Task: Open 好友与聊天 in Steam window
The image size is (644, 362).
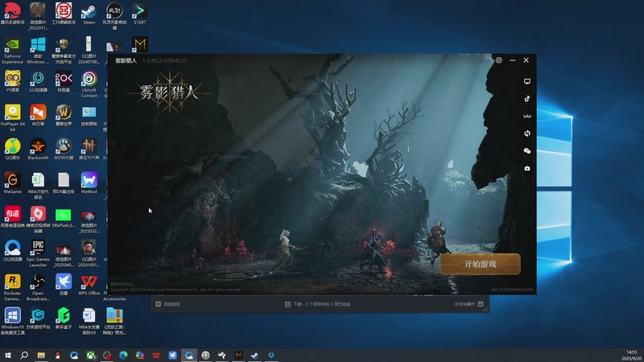Action: 469,304
